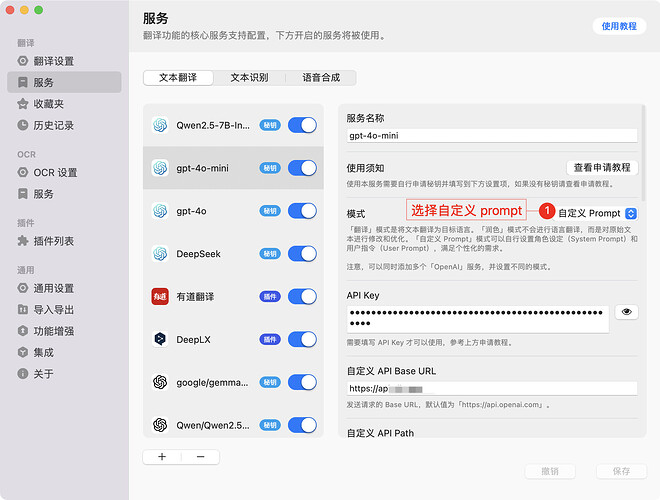
Task: Click the API Key input field
Action: [478, 318]
